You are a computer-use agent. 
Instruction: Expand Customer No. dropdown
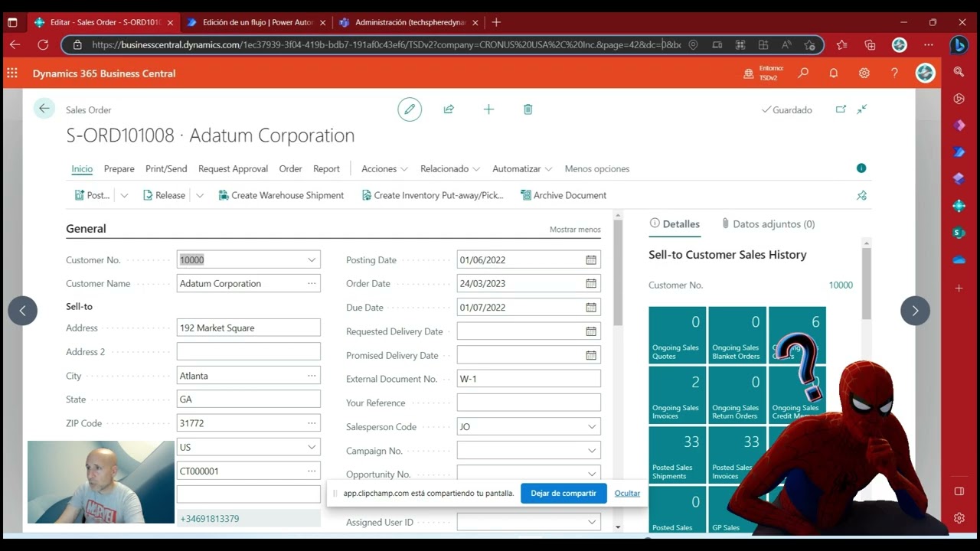(312, 259)
